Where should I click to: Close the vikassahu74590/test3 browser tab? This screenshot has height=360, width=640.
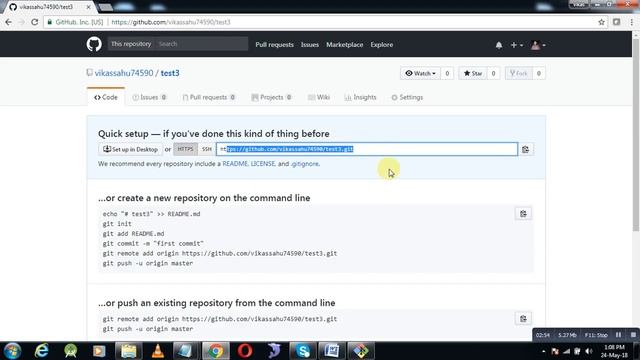[x=88, y=7]
